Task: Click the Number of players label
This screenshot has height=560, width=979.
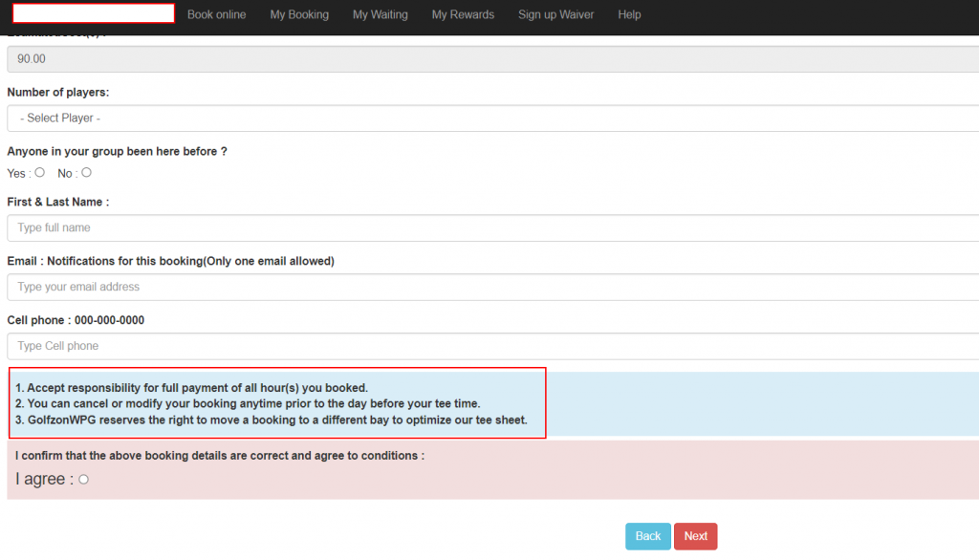Action: tap(58, 93)
